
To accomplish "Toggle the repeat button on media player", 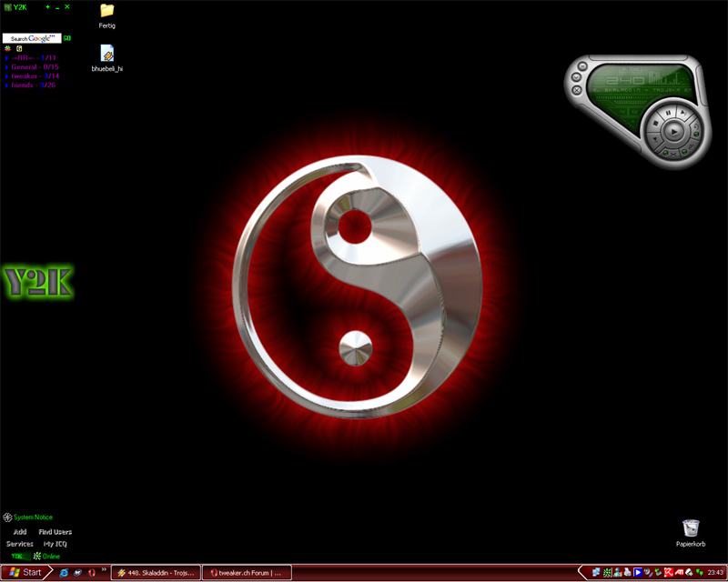I will tap(696, 128).
